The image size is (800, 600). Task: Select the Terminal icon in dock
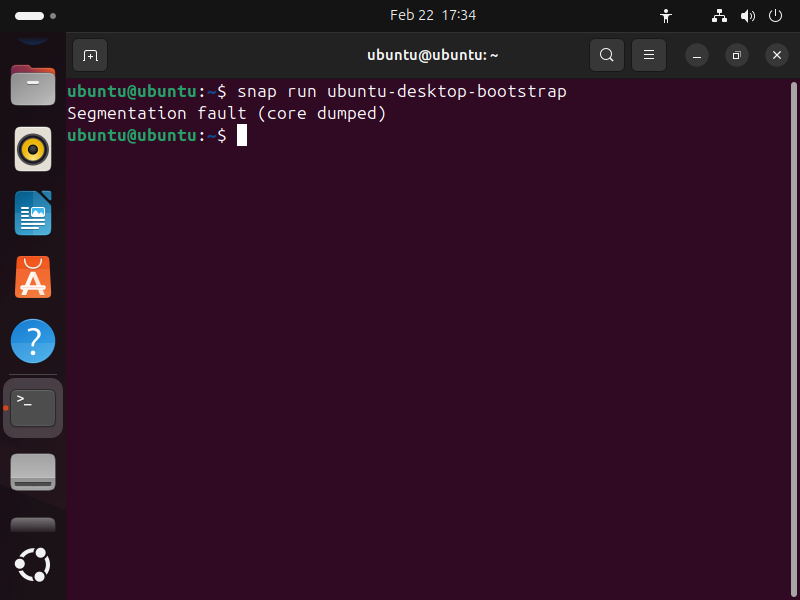pyautogui.click(x=33, y=407)
